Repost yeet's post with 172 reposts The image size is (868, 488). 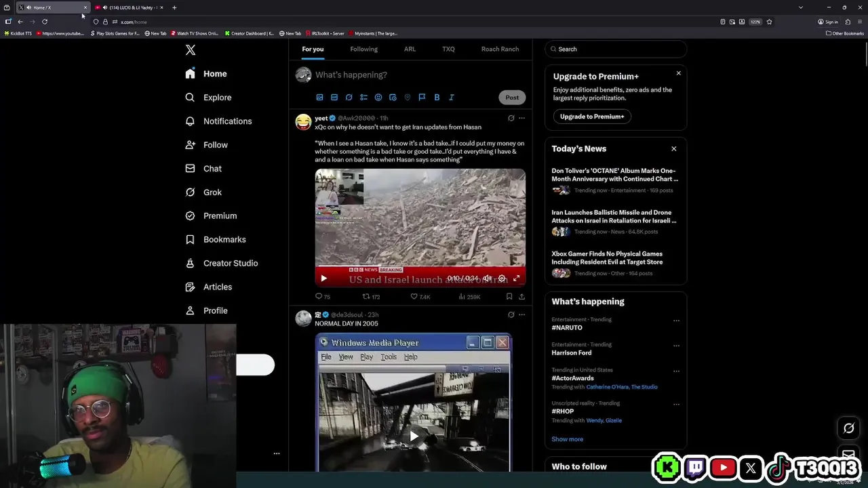pos(371,297)
